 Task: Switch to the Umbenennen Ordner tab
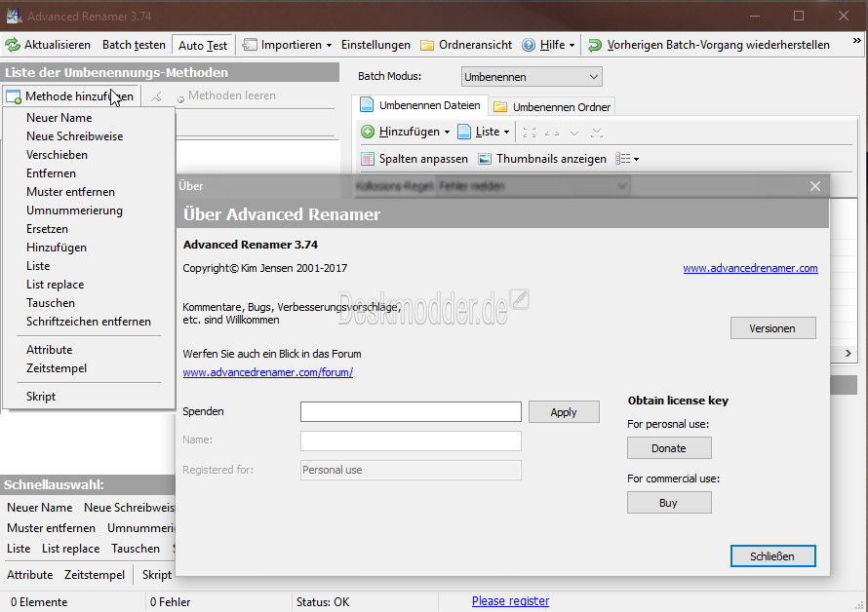(552, 107)
